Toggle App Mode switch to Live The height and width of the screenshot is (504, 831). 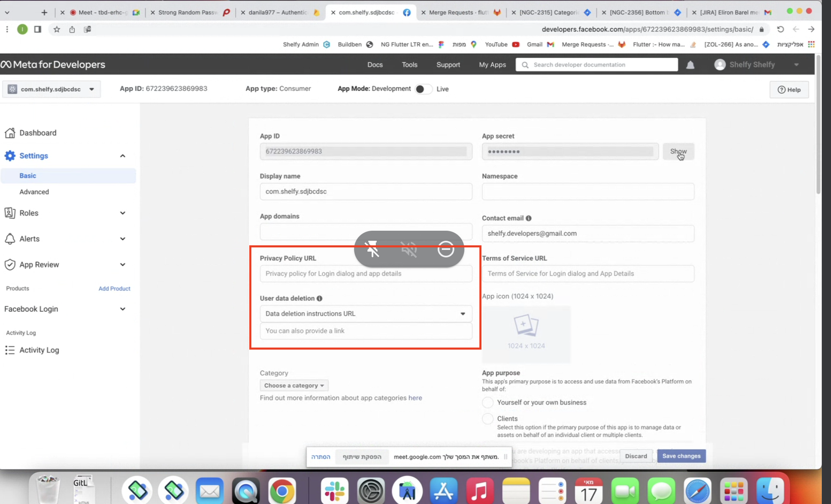[423, 89]
